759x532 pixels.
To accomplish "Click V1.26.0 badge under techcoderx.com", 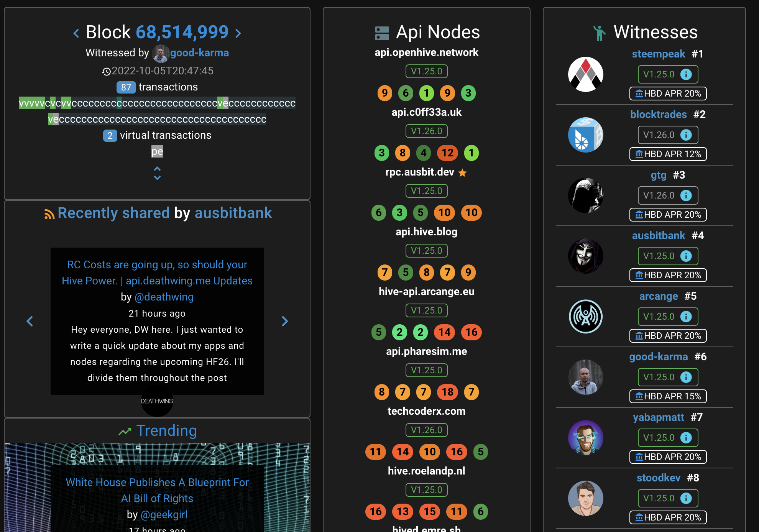I will tap(427, 430).
